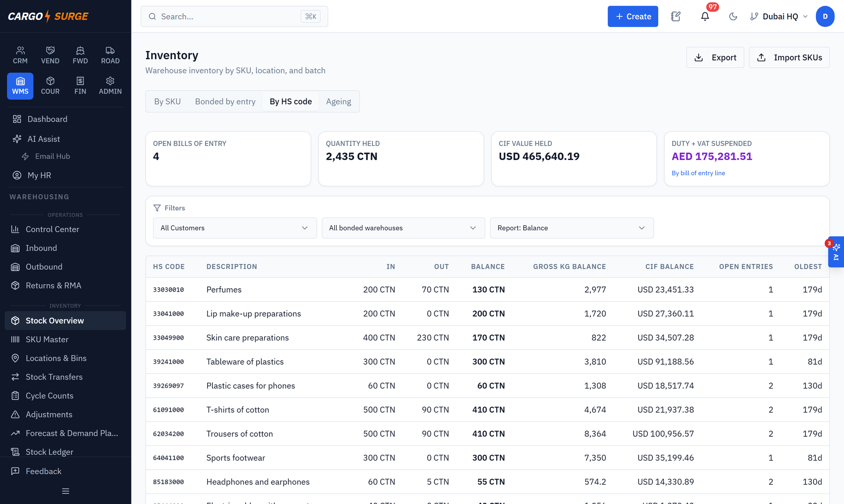Open Cycle Counts
Viewport: 844px width, 504px height.
click(65, 395)
